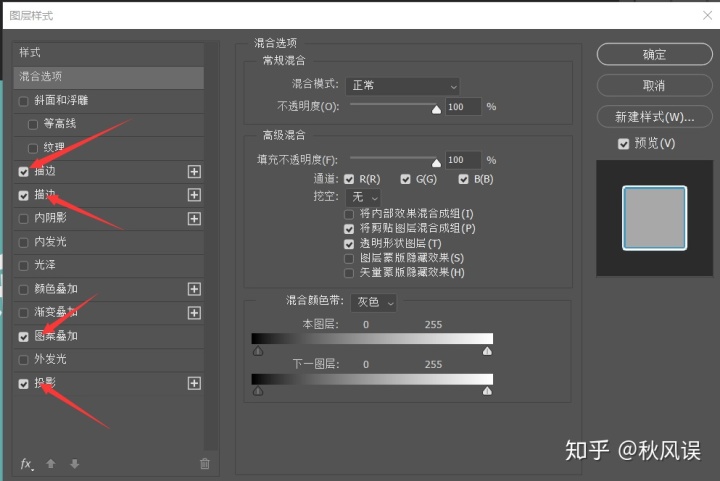Check 将内部效果混合成组(I)
The height and width of the screenshot is (481, 720).
[349, 214]
